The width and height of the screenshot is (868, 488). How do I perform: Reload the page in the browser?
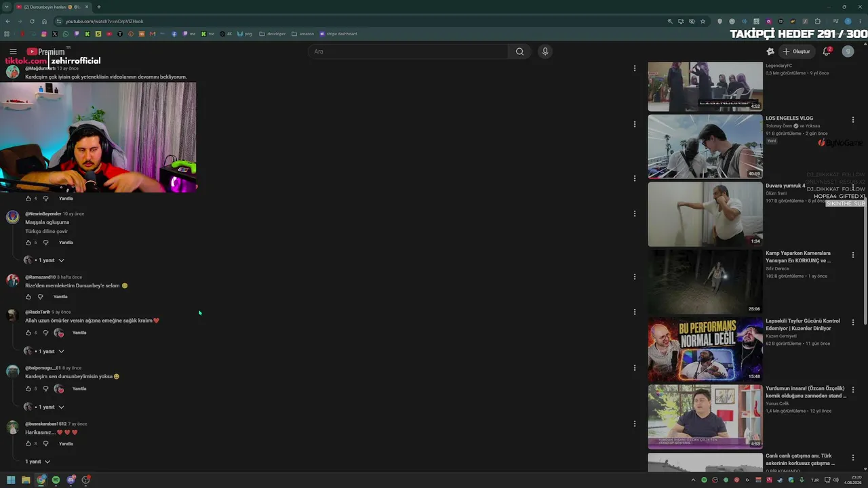[x=32, y=21]
